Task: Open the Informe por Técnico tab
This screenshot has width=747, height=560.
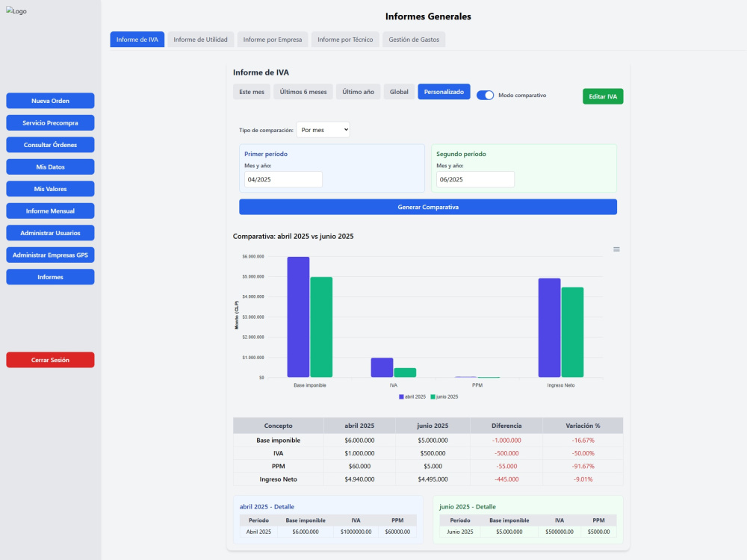Action: click(345, 40)
